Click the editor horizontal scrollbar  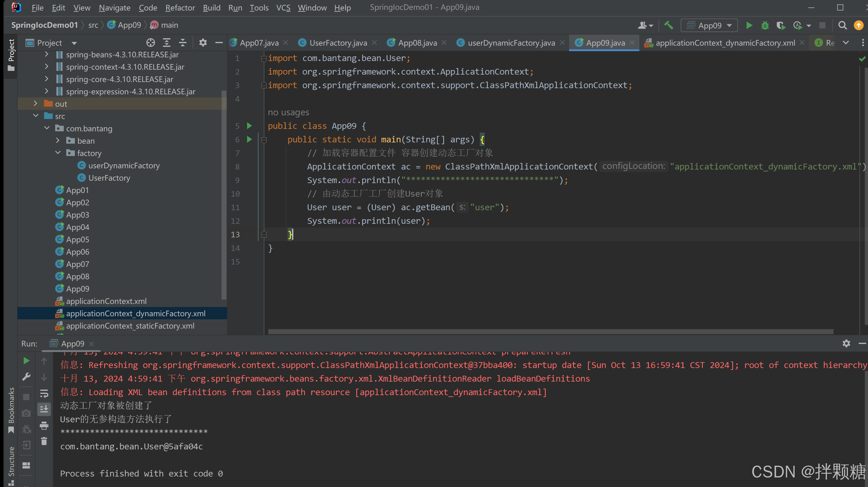551,332
